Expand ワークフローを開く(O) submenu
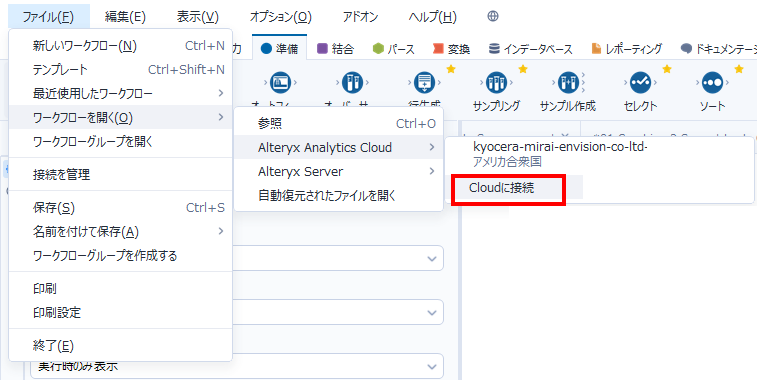The image size is (757, 380). (x=121, y=117)
